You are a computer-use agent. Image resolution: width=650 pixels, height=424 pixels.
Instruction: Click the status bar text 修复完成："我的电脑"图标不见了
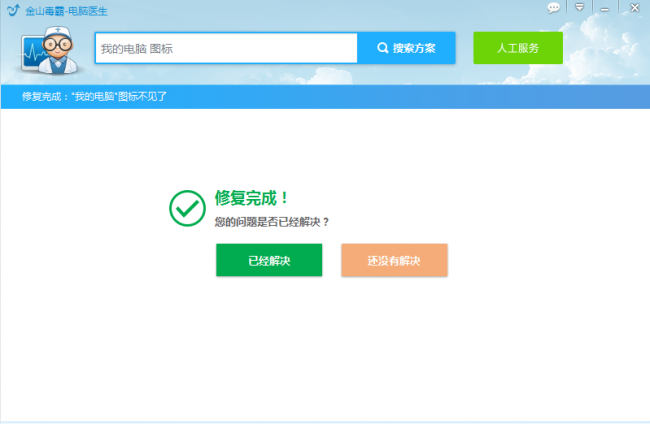pos(95,97)
